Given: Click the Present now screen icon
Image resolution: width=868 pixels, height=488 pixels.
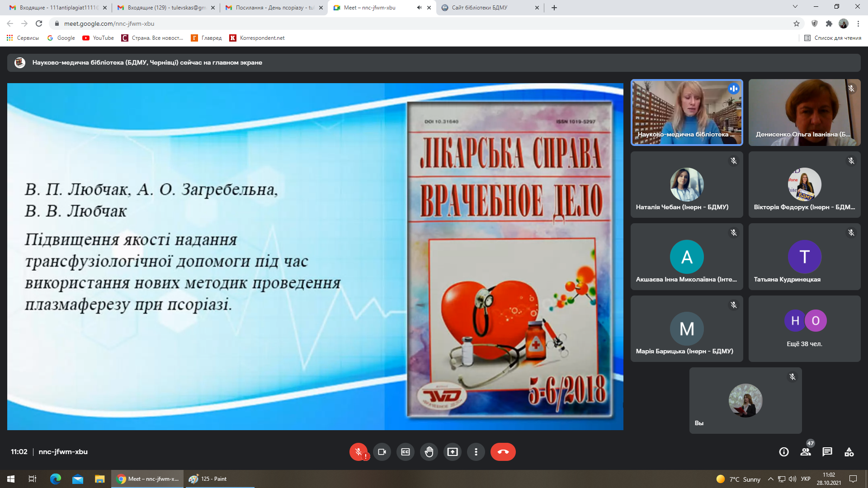Looking at the screenshot, I should pos(453,451).
